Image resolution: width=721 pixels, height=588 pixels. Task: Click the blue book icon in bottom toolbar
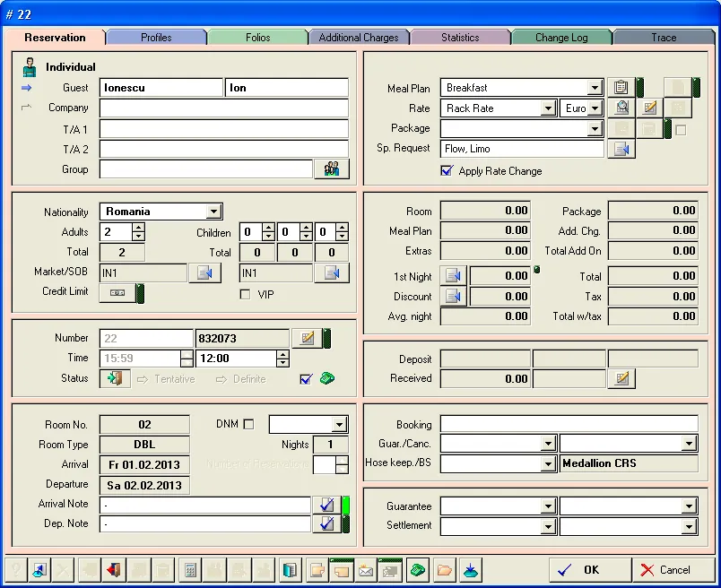290,571
